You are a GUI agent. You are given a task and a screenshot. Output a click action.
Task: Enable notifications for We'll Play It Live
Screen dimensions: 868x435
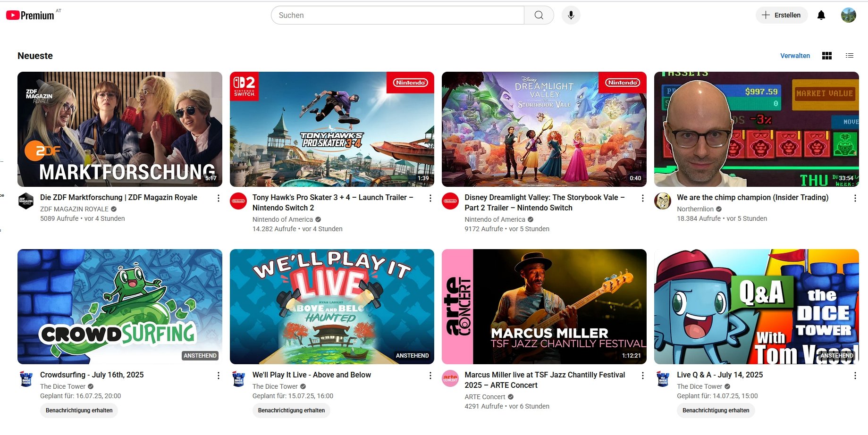(291, 410)
